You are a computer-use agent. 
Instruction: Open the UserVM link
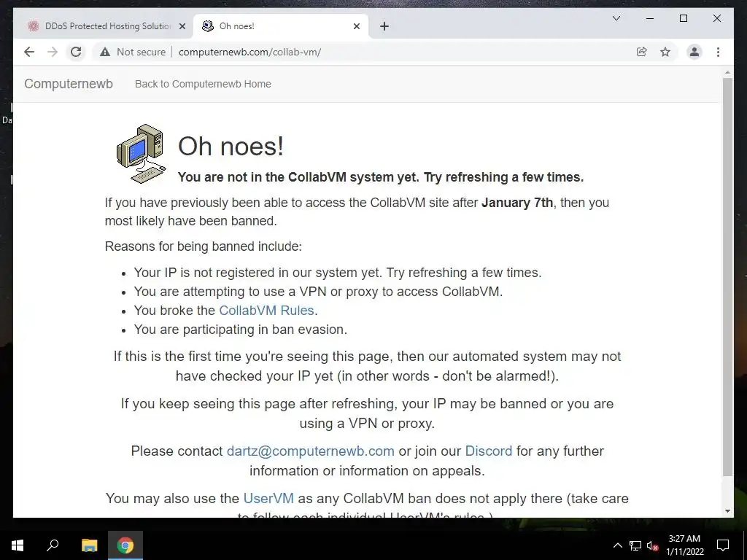[x=268, y=498]
